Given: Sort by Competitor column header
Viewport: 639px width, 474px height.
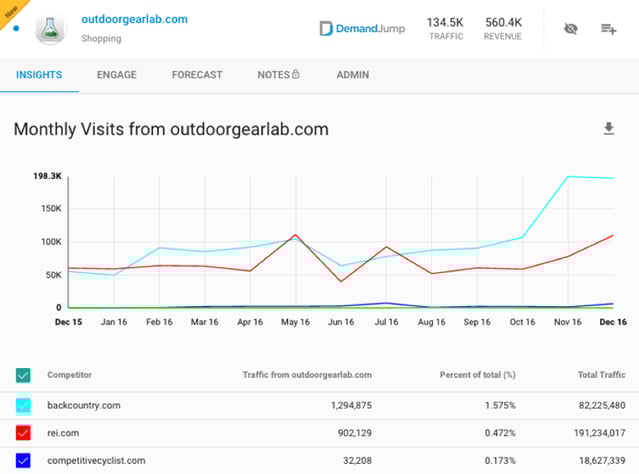Looking at the screenshot, I should tap(69, 375).
